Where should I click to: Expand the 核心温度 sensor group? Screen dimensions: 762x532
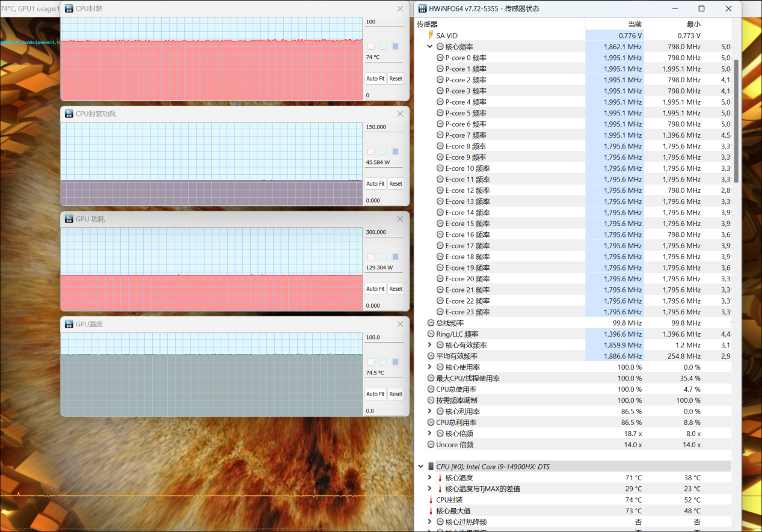click(x=430, y=478)
